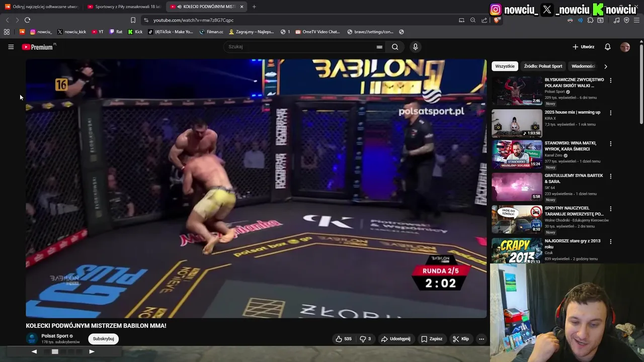Open a new browser tab
The image size is (644, 362).
(254, 7)
